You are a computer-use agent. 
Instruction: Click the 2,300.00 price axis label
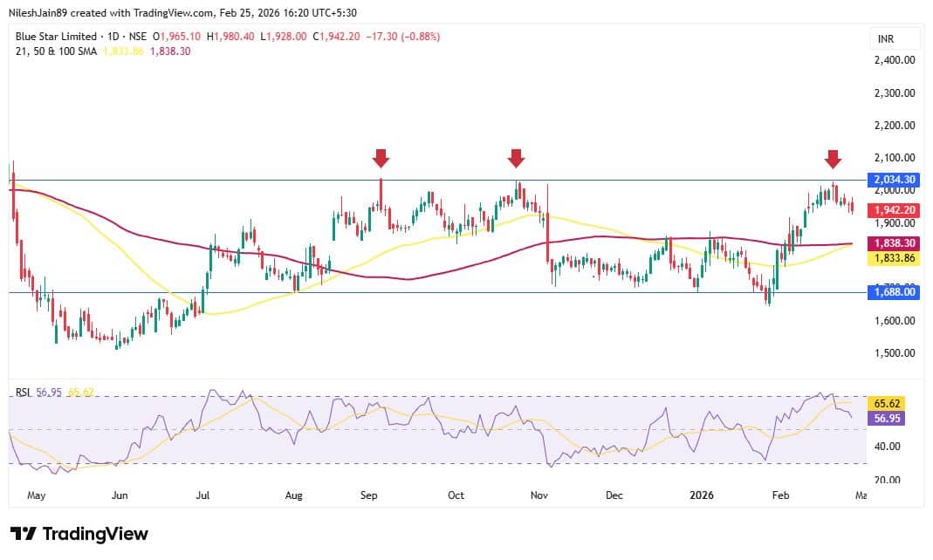pyautogui.click(x=895, y=92)
